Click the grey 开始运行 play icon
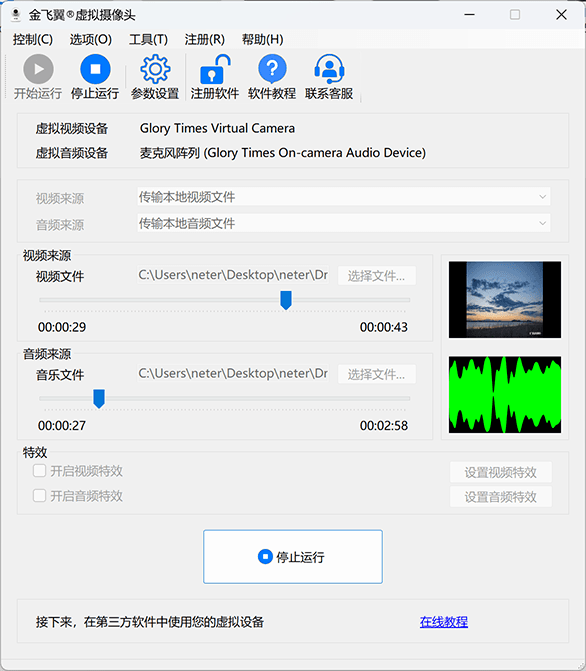 click(39, 69)
